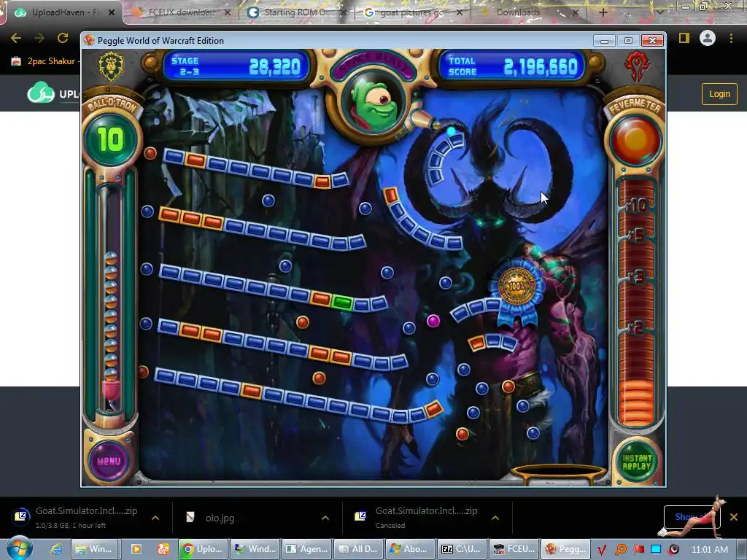747x560 pixels.
Task: Switch to the Agen... taskbar window
Action: point(306,549)
